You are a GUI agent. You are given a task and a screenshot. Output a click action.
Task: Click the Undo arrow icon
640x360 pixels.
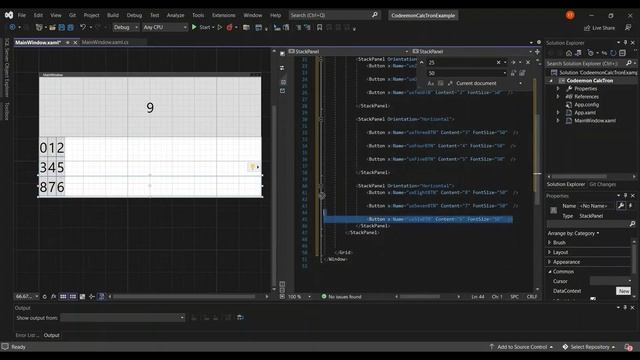pyautogui.click(x=83, y=27)
